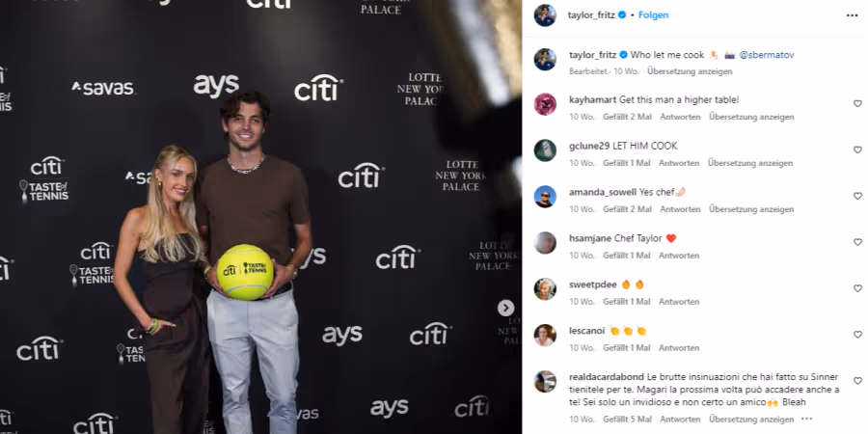Click sweetpdee's avatar
The height and width of the screenshot is (434, 868).
(545, 289)
